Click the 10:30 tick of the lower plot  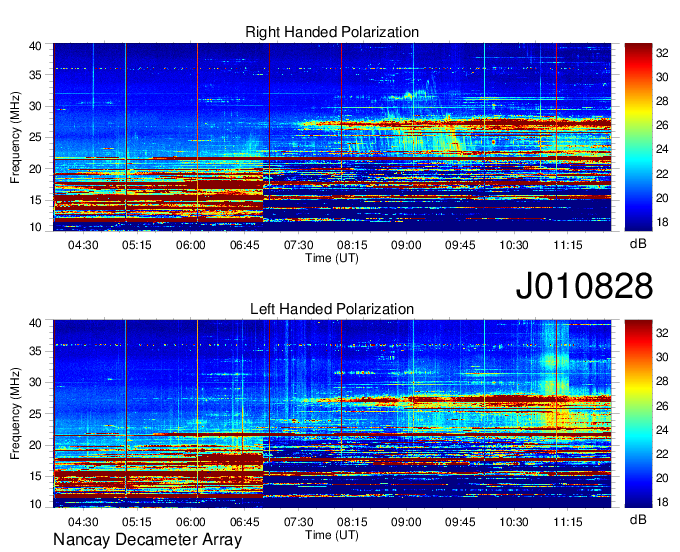[514, 522]
